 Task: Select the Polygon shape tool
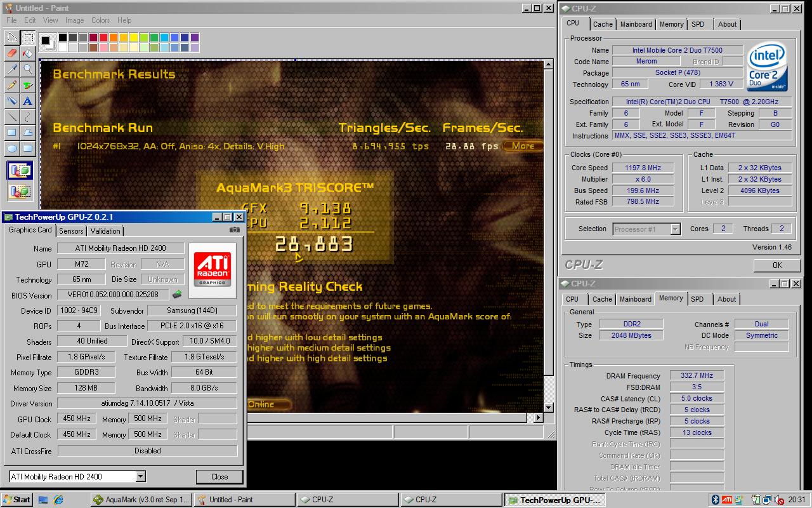28,132
